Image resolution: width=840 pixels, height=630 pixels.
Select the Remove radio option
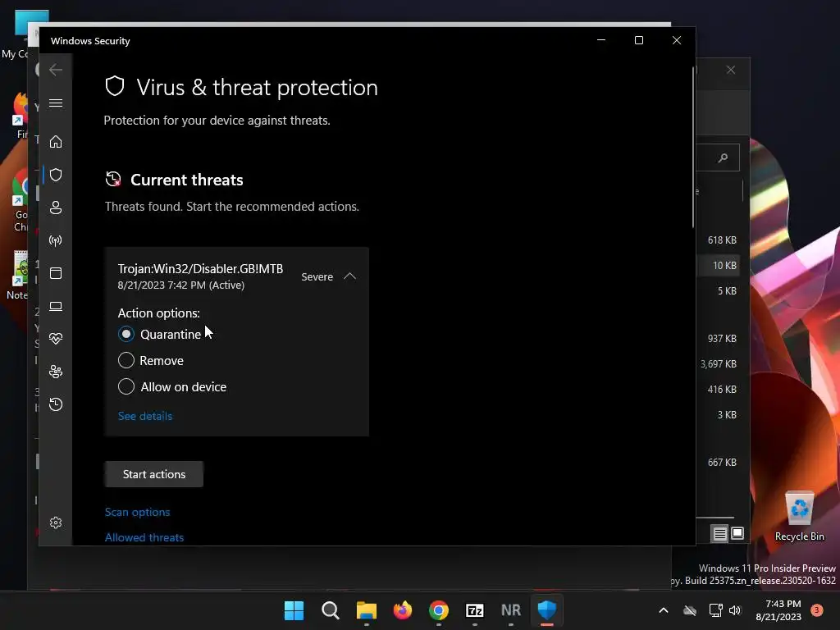tap(126, 361)
